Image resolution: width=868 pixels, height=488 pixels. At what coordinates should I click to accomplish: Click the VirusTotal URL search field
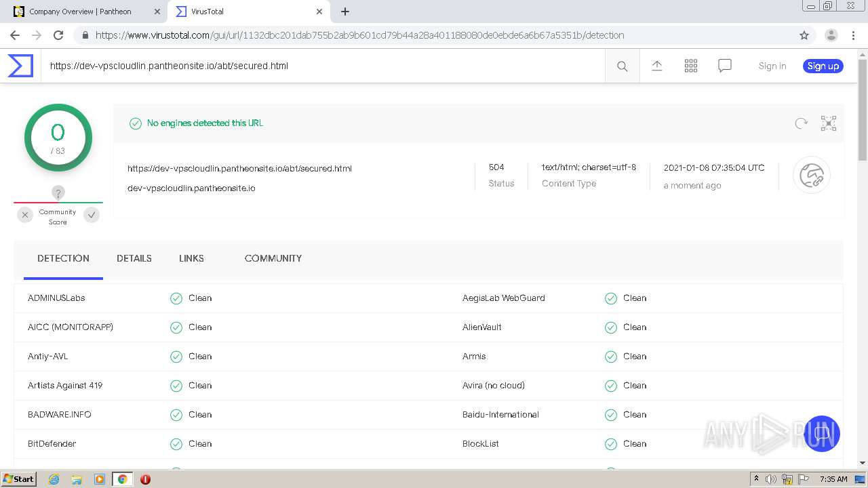click(x=323, y=66)
